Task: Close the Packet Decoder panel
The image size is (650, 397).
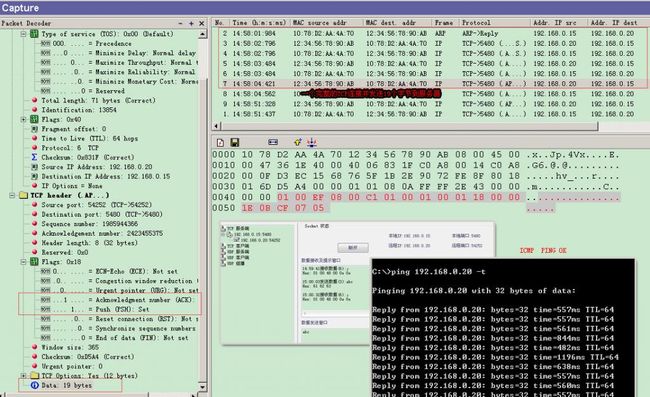Action: point(202,24)
